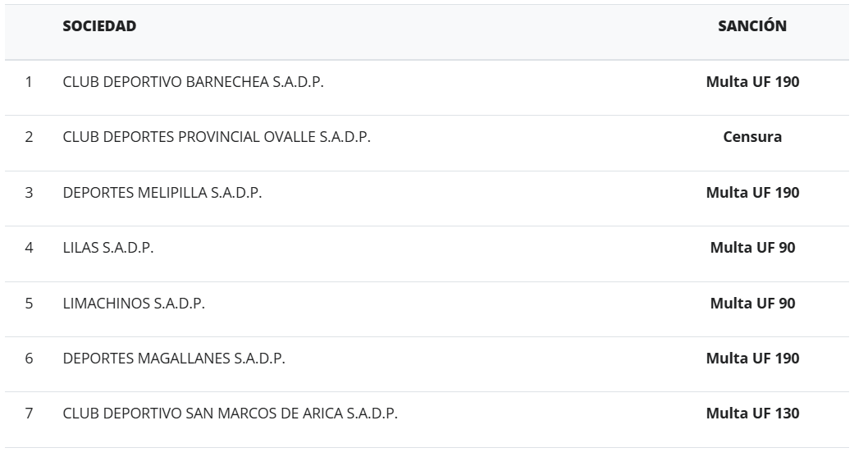Click Limachinos' Multa UF 90 sanction
This screenshot has width=868, height=457.
click(752, 304)
